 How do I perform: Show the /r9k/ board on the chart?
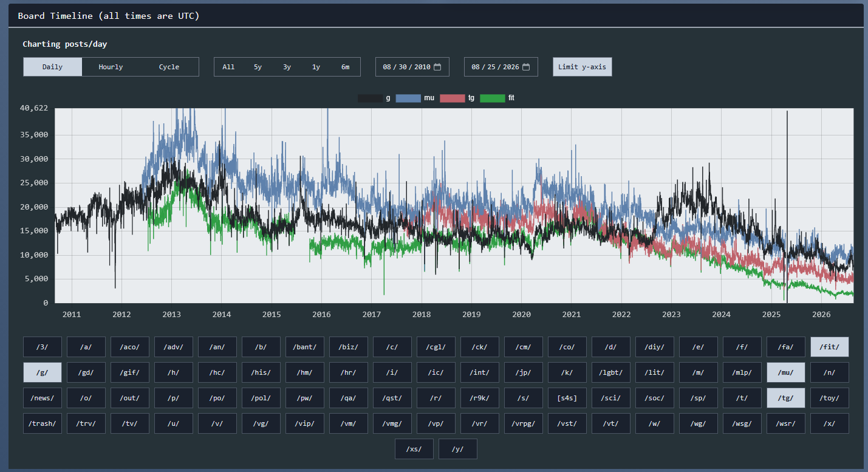479,398
